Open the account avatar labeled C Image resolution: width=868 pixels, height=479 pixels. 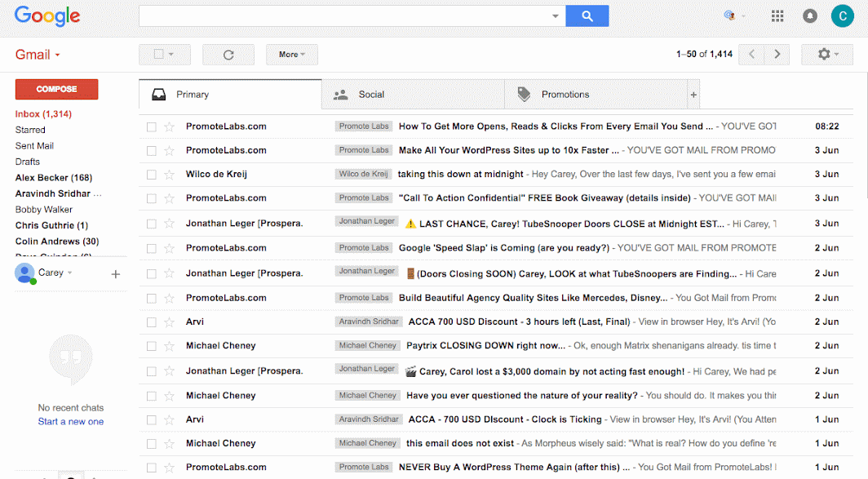[x=843, y=16]
